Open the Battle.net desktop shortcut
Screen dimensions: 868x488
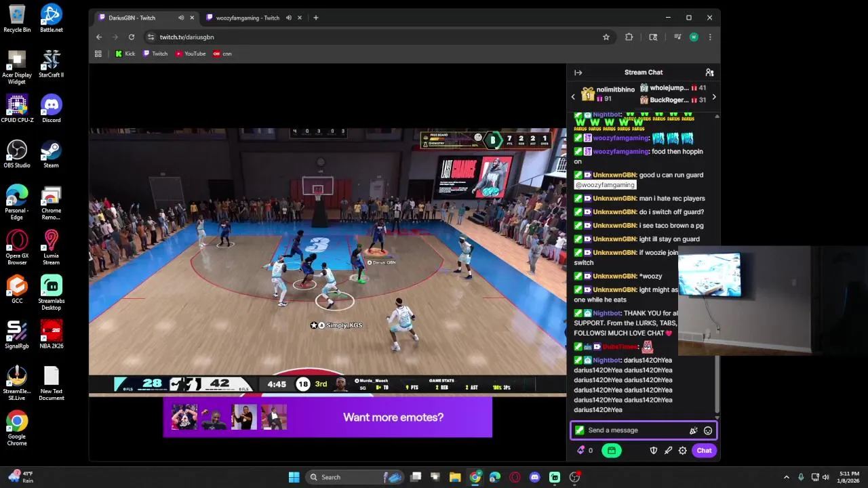click(x=51, y=18)
